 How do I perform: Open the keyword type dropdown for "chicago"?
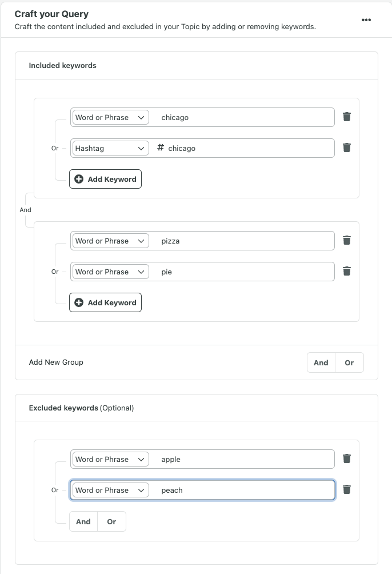(x=110, y=117)
